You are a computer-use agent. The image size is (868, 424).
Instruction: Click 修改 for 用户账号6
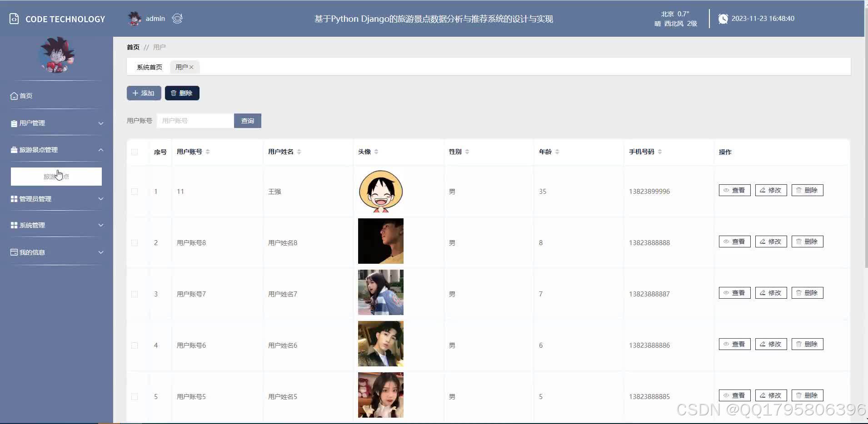click(771, 344)
